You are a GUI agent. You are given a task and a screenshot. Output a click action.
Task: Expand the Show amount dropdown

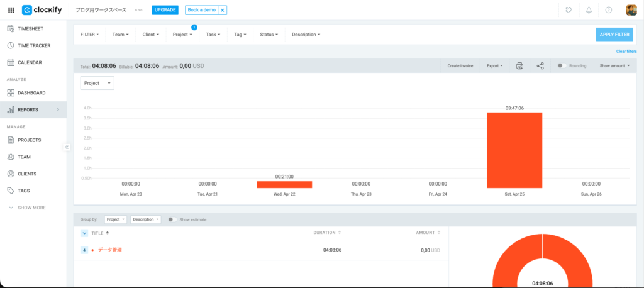(x=614, y=65)
